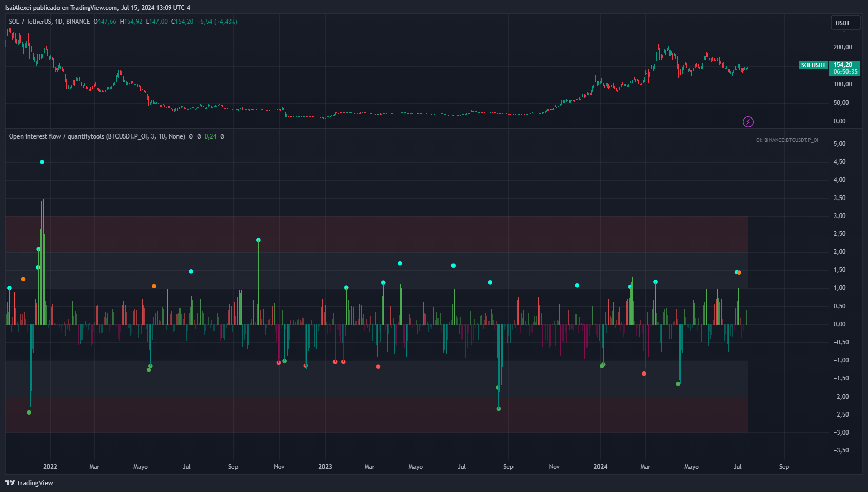Select the Open interest flow indicator title
The width and height of the screenshot is (868, 492).
click(97, 136)
